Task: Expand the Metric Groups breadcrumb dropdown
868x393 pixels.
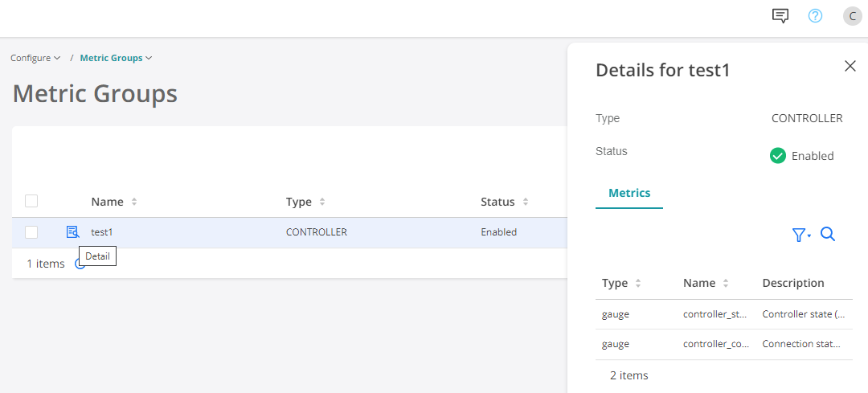Action: [116, 58]
